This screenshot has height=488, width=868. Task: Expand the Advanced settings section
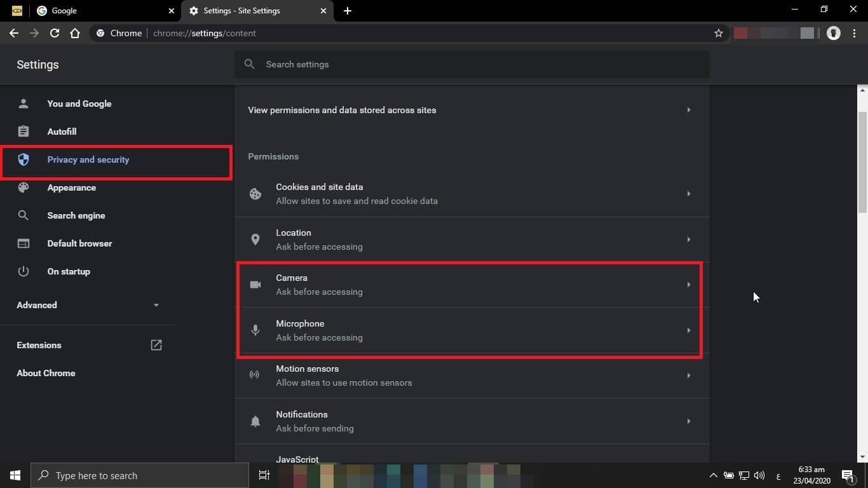click(156, 305)
